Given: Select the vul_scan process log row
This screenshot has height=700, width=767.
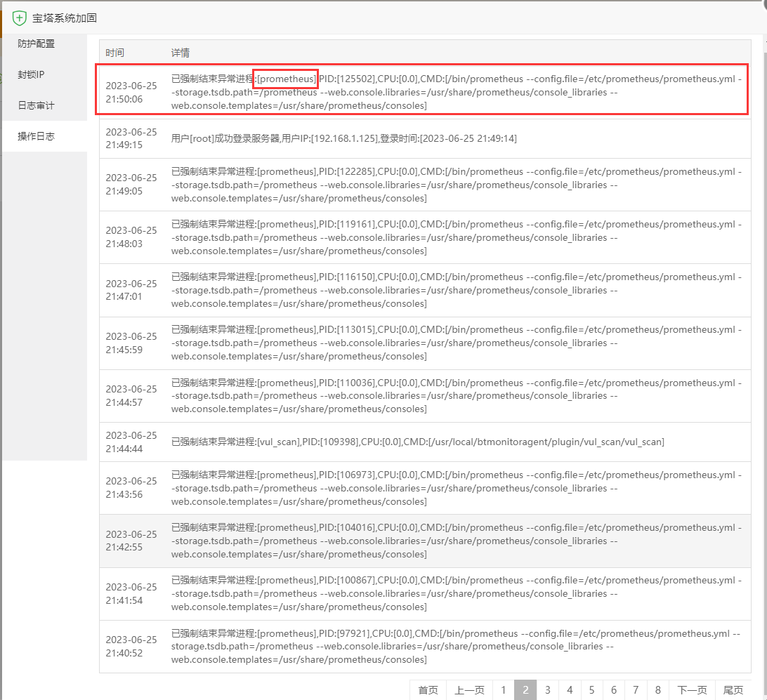Looking at the screenshot, I should pyautogui.click(x=417, y=442).
